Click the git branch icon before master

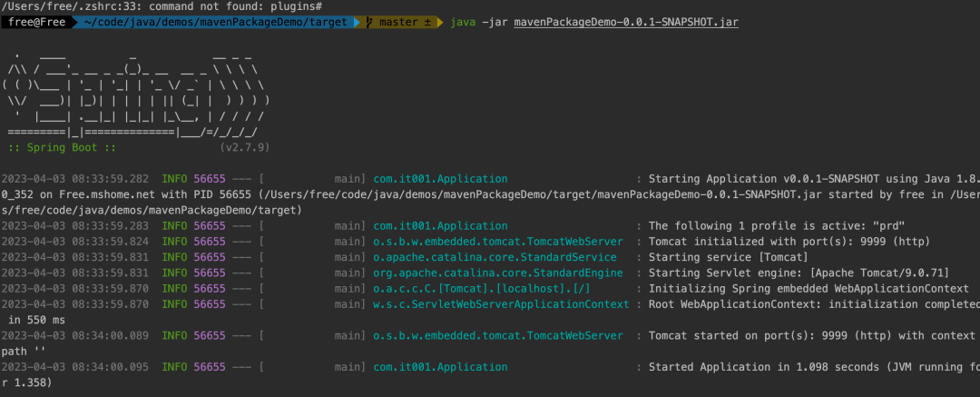click(x=370, y=21)
